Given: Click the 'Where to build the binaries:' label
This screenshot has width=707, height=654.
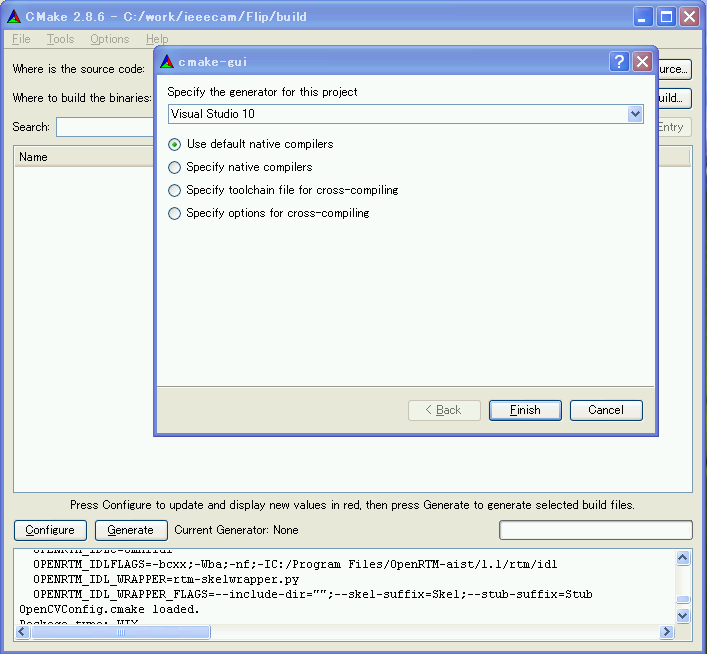Looking at the screenshot, I should click(82, 98).
